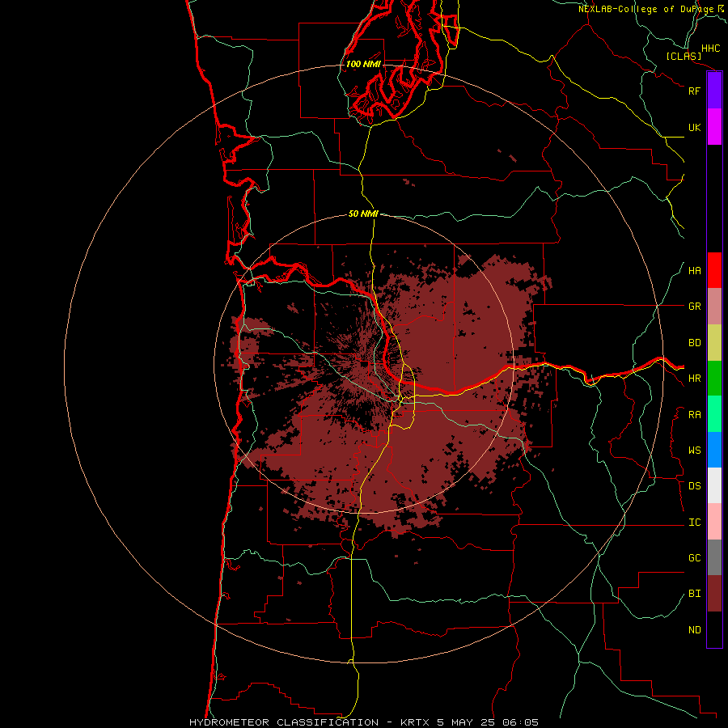Click the GC gray legend color swatch
The image size is (728, 728).
(x=714, y=557)
